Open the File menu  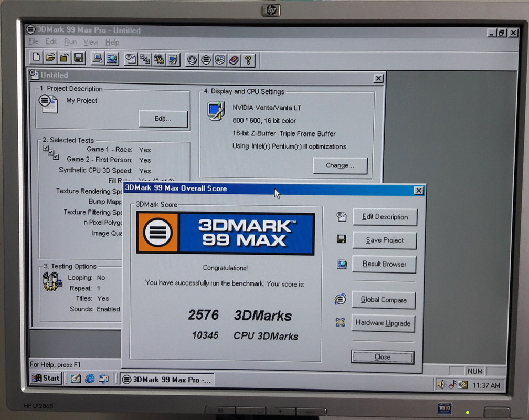tap(34, 41)
